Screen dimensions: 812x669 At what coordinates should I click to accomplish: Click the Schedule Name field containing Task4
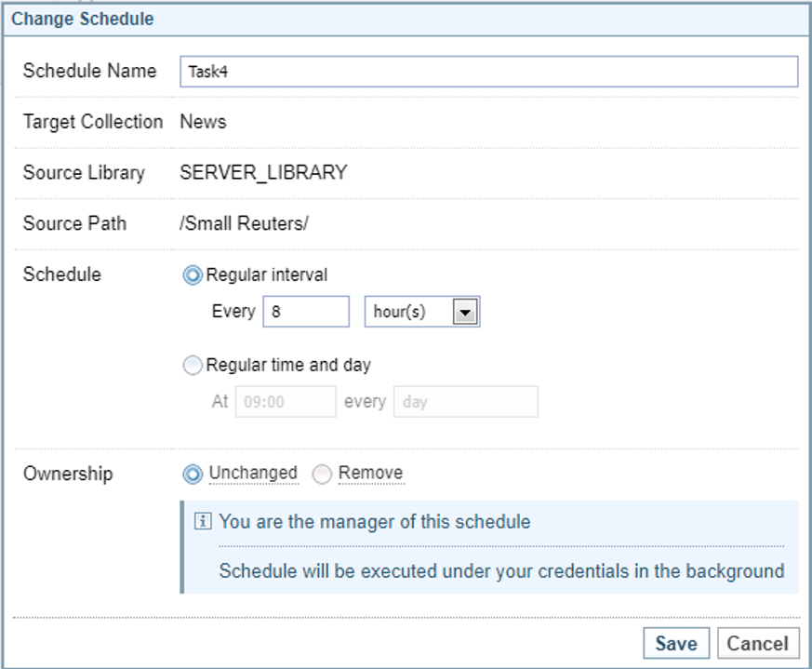(x=487, y=72)
